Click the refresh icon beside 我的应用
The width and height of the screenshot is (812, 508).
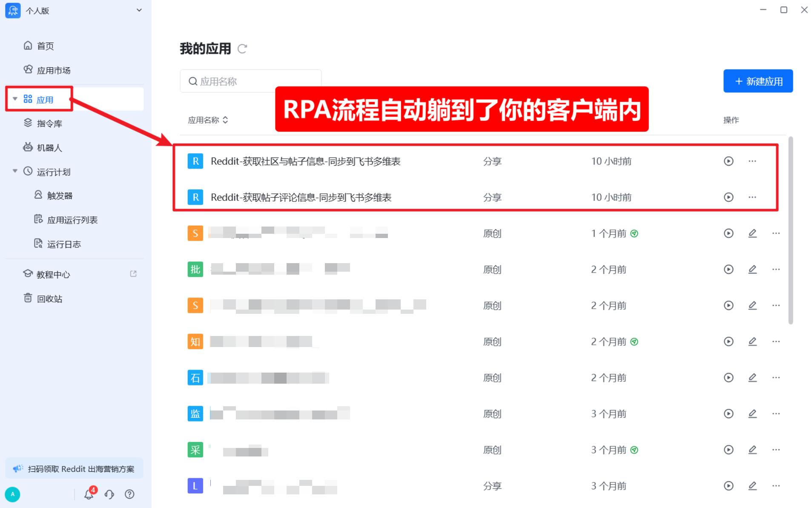[242, 49]
